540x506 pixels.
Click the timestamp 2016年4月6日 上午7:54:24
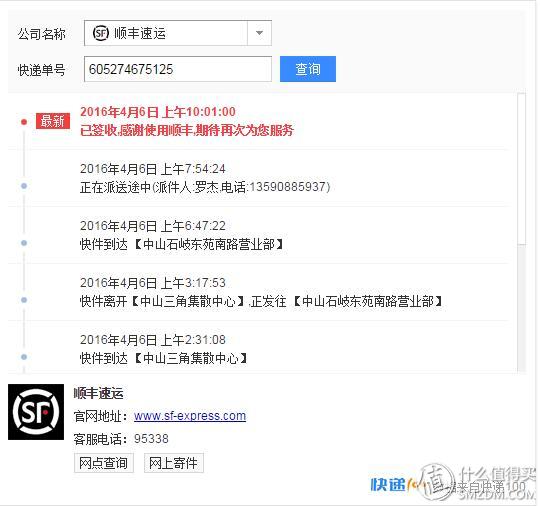153,169
